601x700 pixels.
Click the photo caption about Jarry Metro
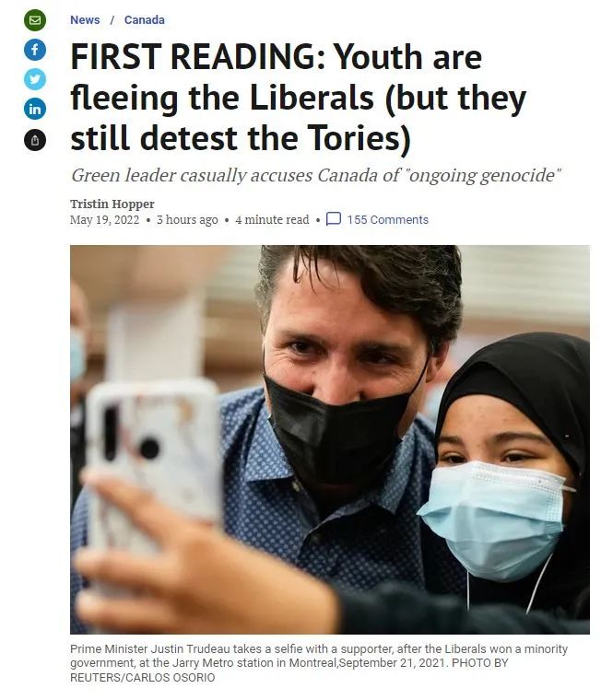click(319, 663)
